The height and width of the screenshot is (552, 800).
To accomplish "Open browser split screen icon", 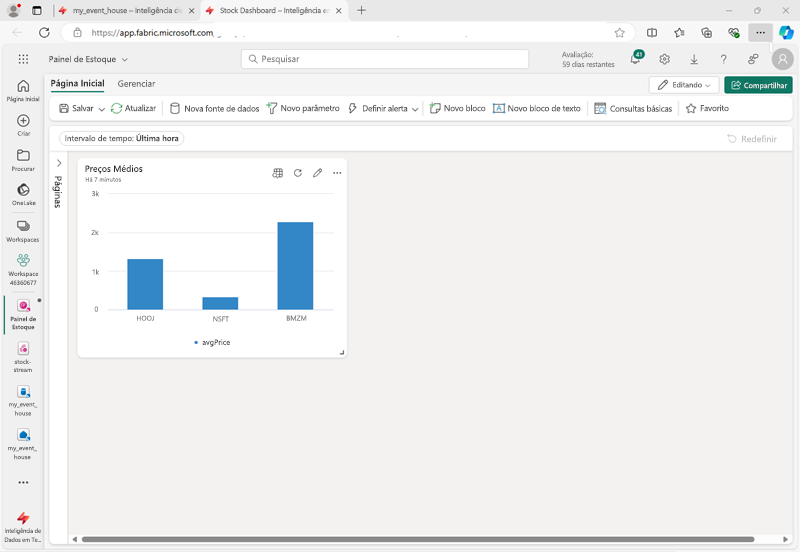I will coord(652,33).
